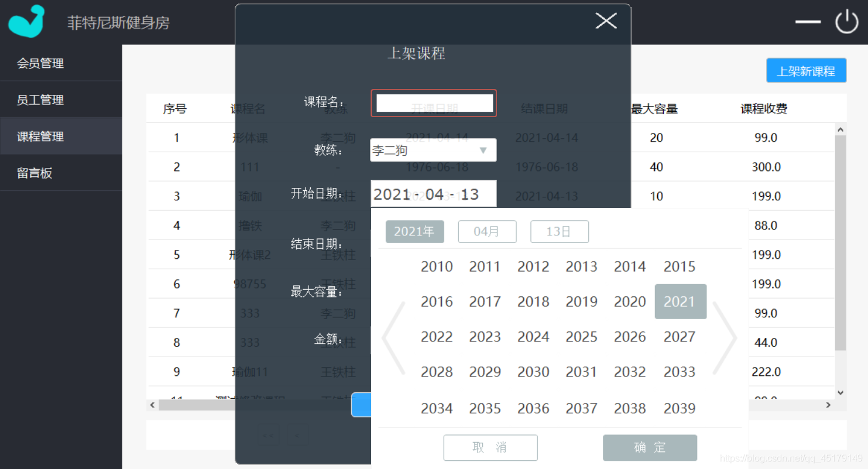The height and width of the screenshot is (469, 868).
Task: Select year 2026
Action: click(630, 337)
